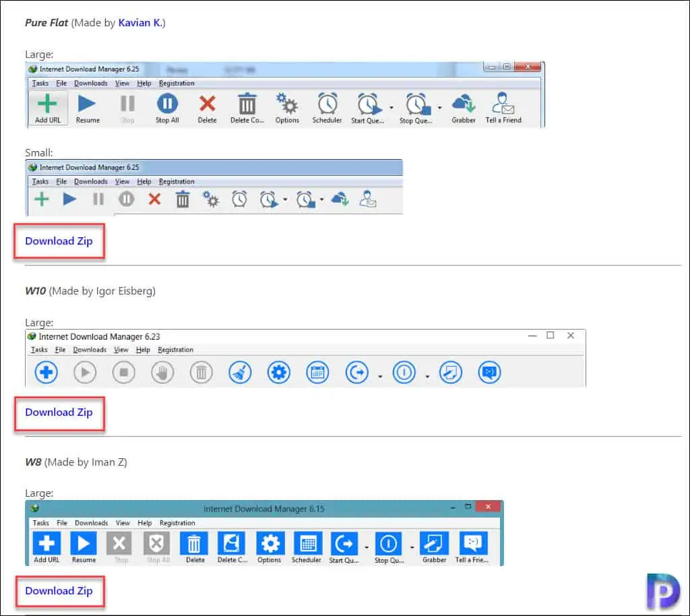The height and width of the screenshot is (616, 690).
Task: Open Downloads menu in W8 window
Action: pyautogui.click(x=91, y=523)
